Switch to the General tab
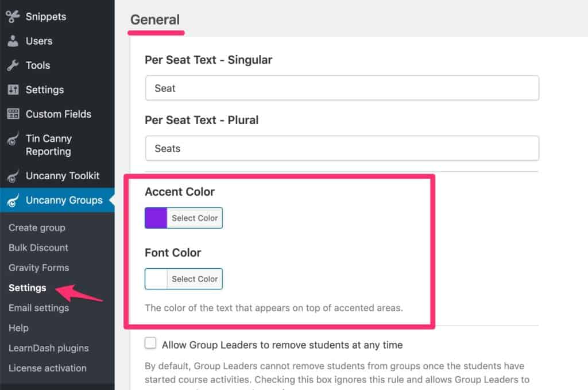This screenshot has height=390, width=588. click(155, 20)
